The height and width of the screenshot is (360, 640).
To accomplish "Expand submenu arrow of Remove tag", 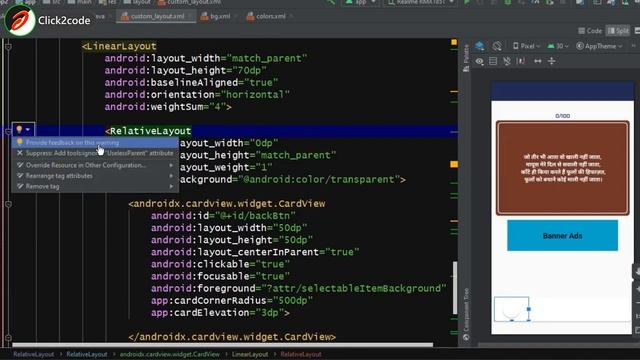I will (x=171, y=187).
